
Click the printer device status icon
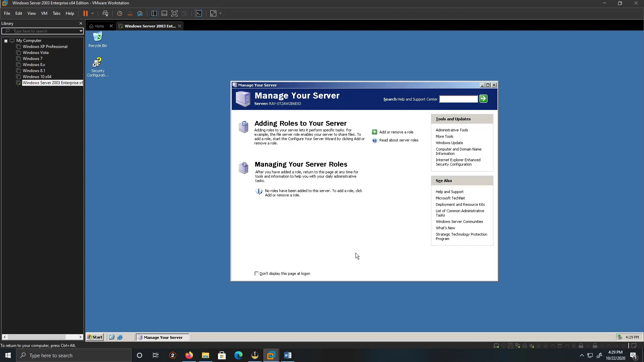524,346
